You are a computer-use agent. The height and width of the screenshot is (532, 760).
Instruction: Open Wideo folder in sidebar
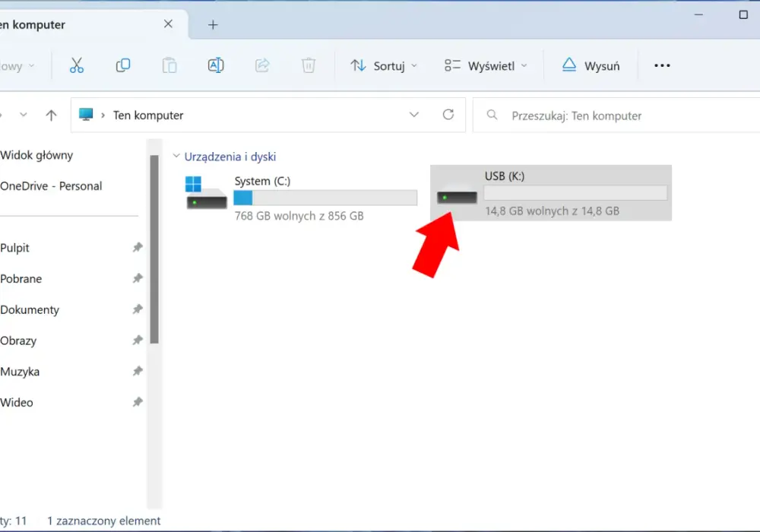point(17,403)
